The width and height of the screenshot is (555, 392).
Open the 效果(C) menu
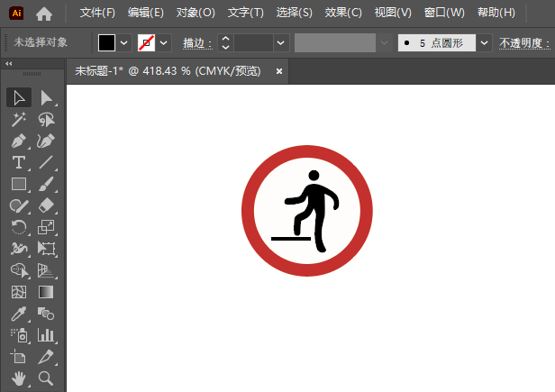[343, 13]
